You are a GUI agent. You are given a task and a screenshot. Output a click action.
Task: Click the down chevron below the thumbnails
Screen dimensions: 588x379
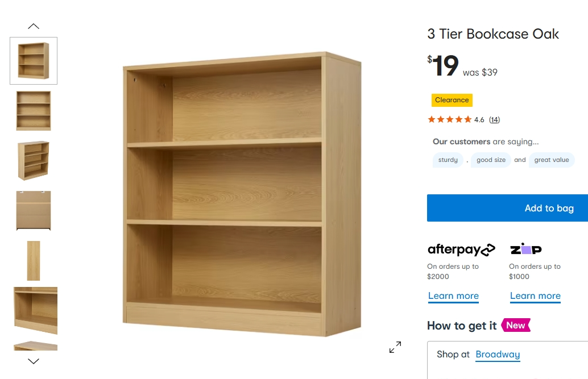pos(34,361)
